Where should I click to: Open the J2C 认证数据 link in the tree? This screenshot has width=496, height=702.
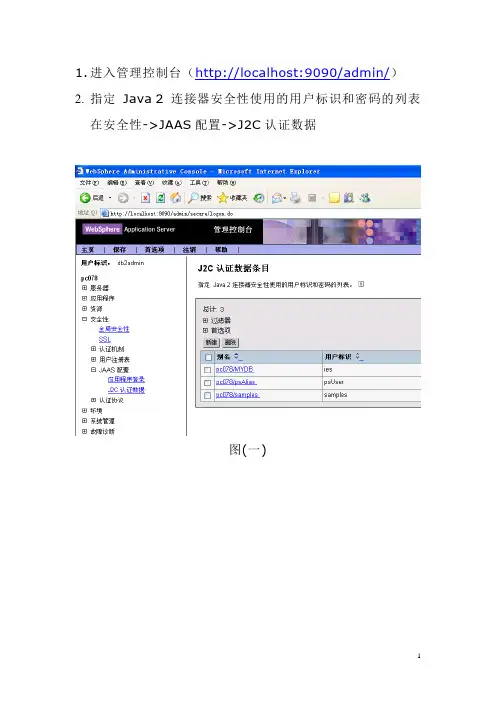(126, 390)
